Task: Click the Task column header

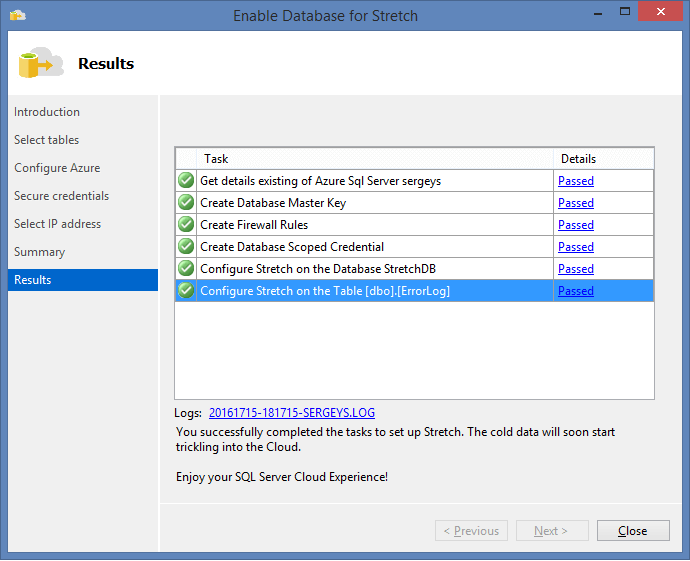Action: [x=375, y=159]
